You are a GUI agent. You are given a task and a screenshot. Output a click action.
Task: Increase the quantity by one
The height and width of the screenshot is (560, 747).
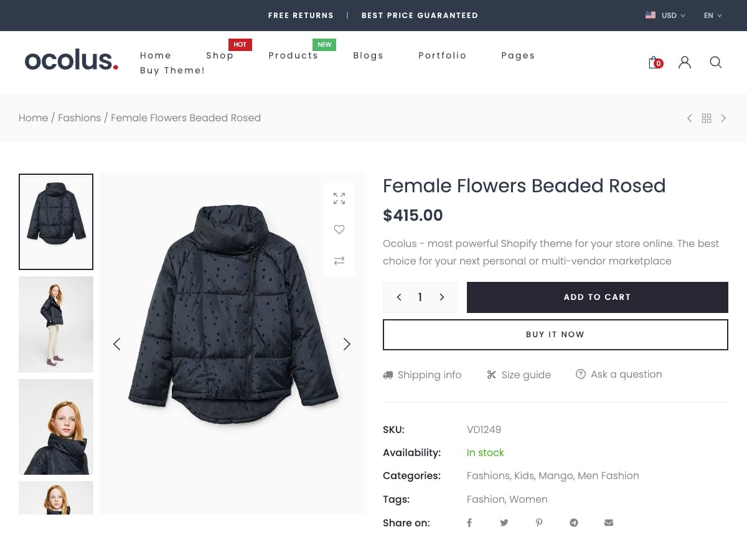click(x=442, y=297)
